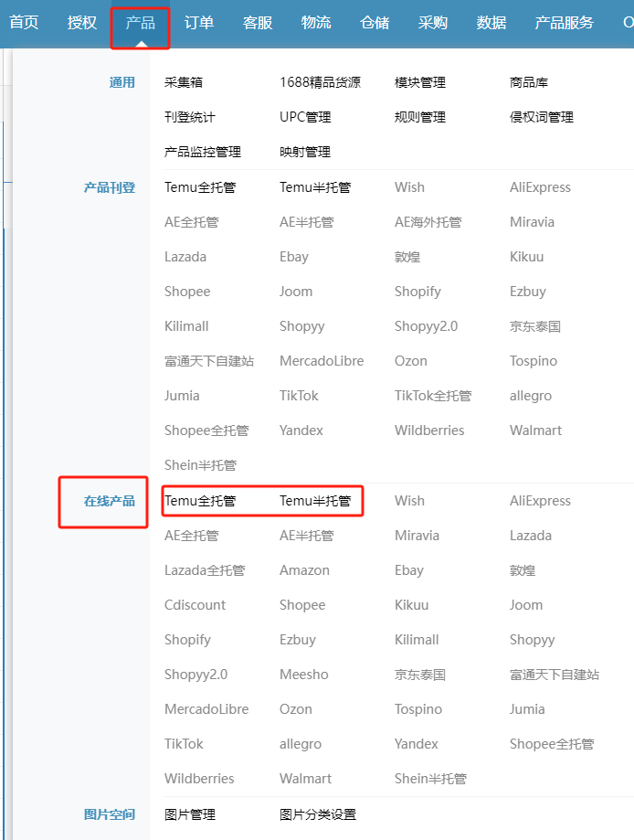634x840 pixels.
Task: Open the 物流 menu in top bar
Action: point(316,23)
